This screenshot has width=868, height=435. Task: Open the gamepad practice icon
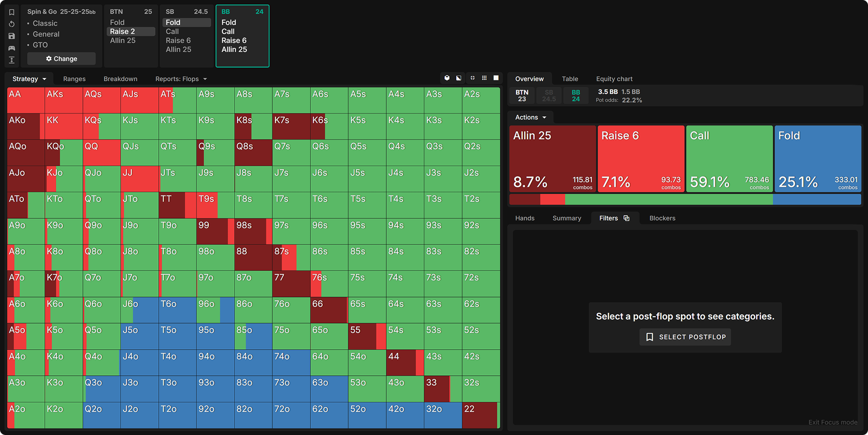pos(11,48)
